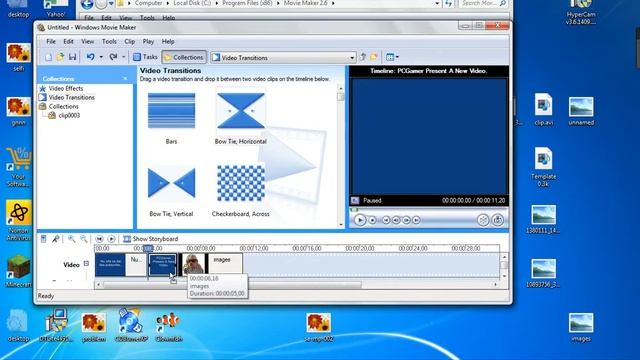The image size is (640, 360).
Task: Zoom out on the timeline
Action: click(x=83, y=239)
